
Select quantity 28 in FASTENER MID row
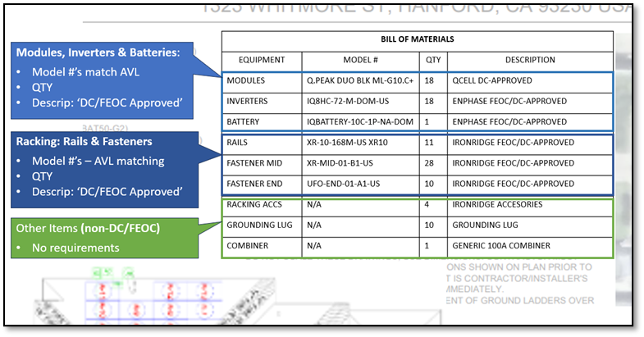point(429,163)
